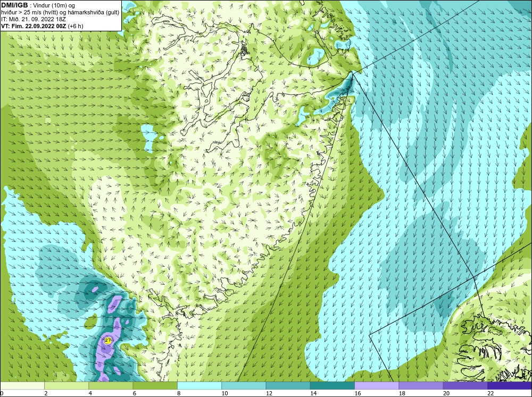Select the purple 18–20 m/s legend swatch
Screen dimensions: 532x397
(421, 386)
